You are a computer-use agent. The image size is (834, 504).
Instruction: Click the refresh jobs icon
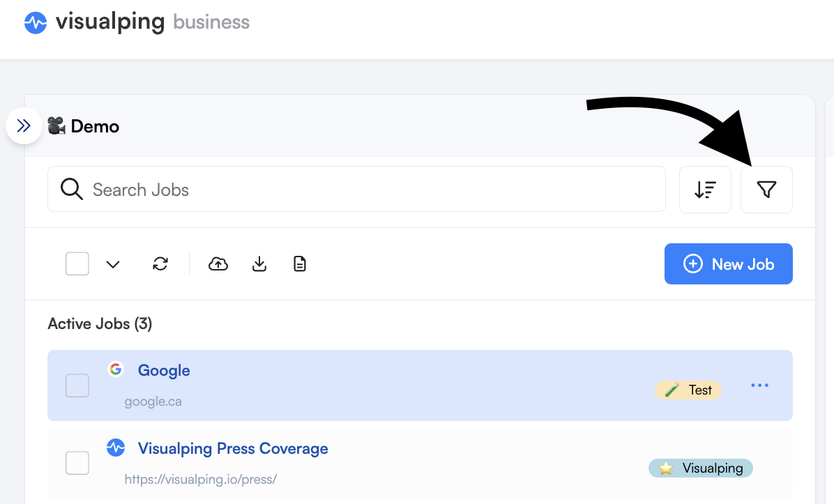coord(160,264)
